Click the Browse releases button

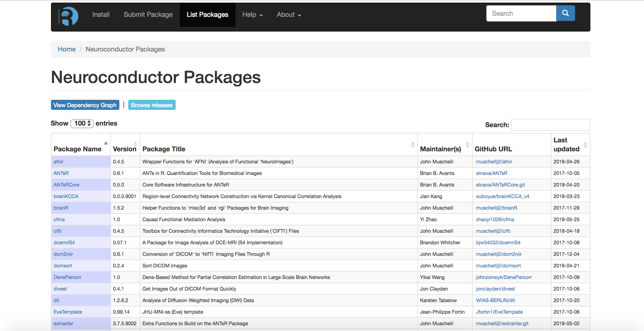click(152, 105)
